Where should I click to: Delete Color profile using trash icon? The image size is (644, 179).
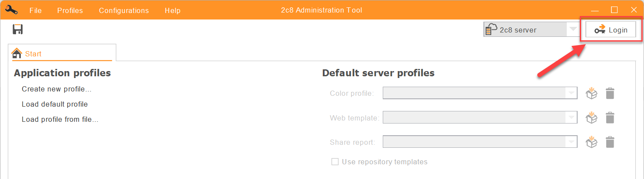click(x=610, y=93)
